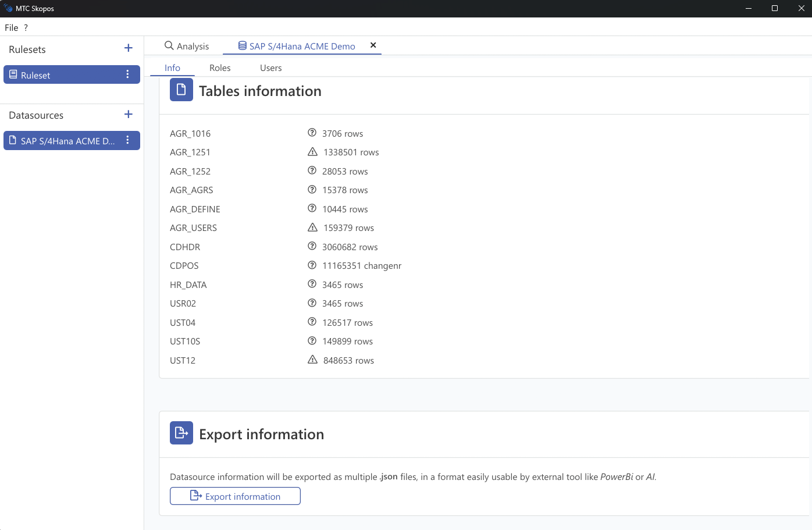Open the help (?) menu
812x530 pixels.
click(26, 27)
